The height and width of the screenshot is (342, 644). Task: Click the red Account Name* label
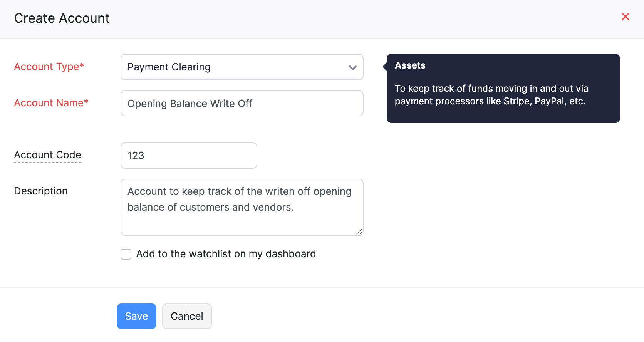(51, 103)
